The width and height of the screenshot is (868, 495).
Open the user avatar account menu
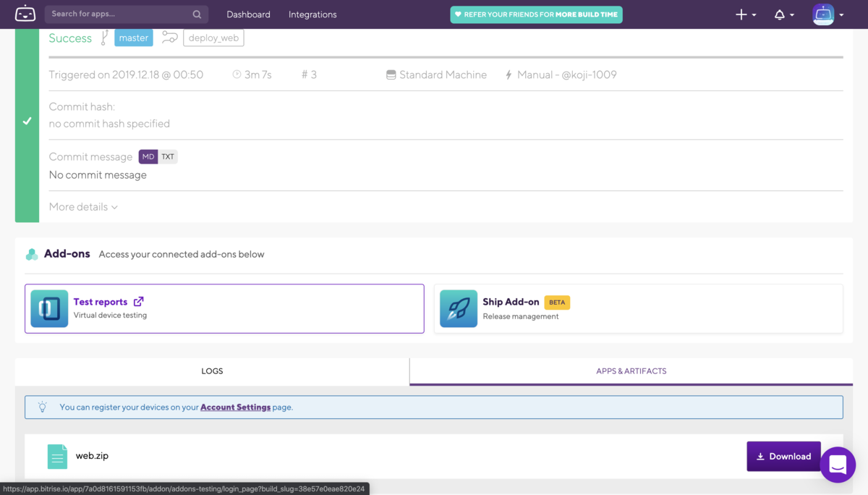[828, 14]
